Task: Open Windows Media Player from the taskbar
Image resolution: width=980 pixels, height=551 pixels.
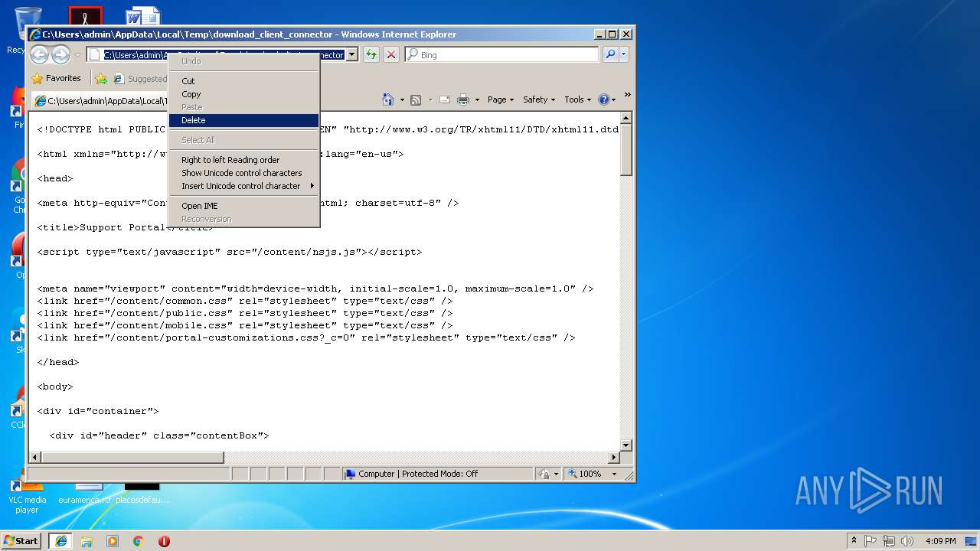Action: [113, 541]
